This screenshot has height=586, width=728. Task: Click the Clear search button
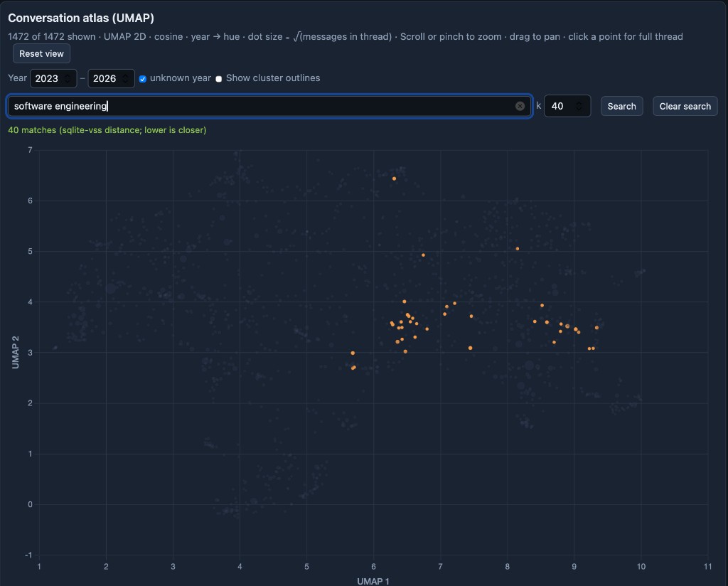coord(685,106)
